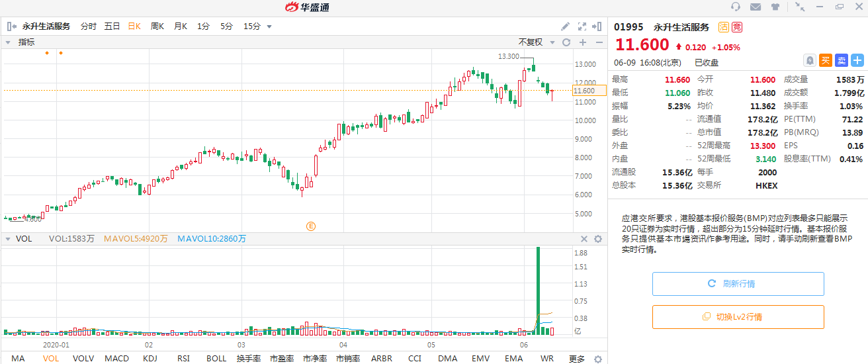Refresh the chart with circular arrow
This screenshot has height=364, width=868.
tap(566, 42)
